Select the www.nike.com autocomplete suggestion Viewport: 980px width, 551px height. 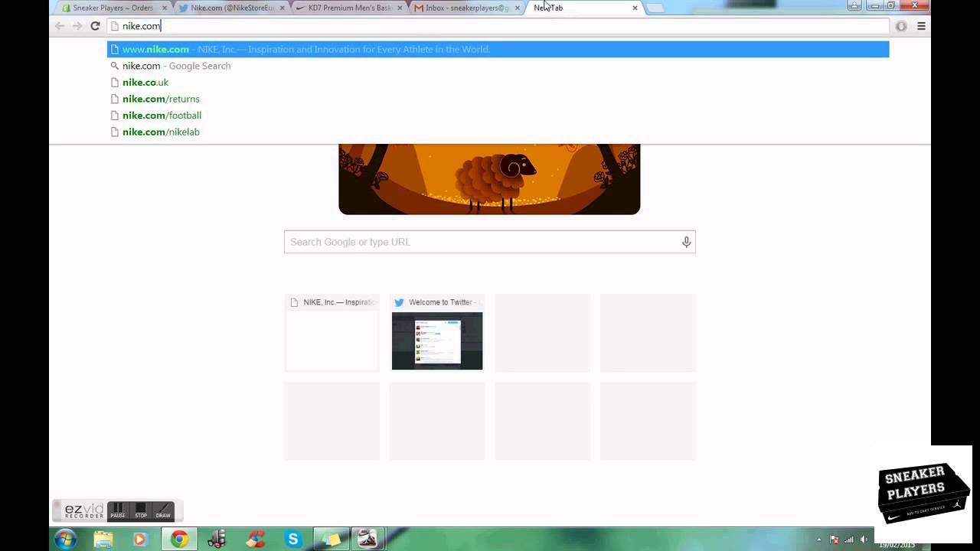(x=498, y=49)
